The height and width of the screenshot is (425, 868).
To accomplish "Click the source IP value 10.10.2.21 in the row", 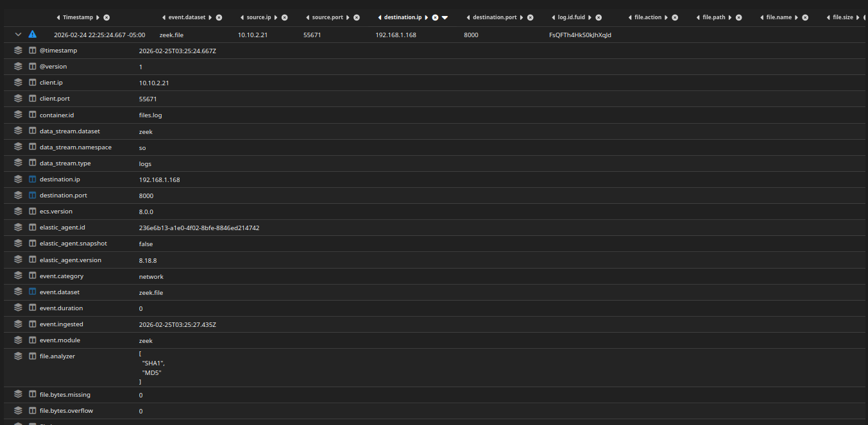I will (252, 35).
